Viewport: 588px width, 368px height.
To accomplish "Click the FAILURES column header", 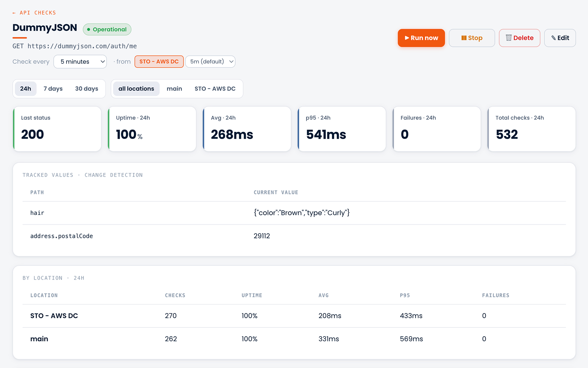I will [496, 295].
